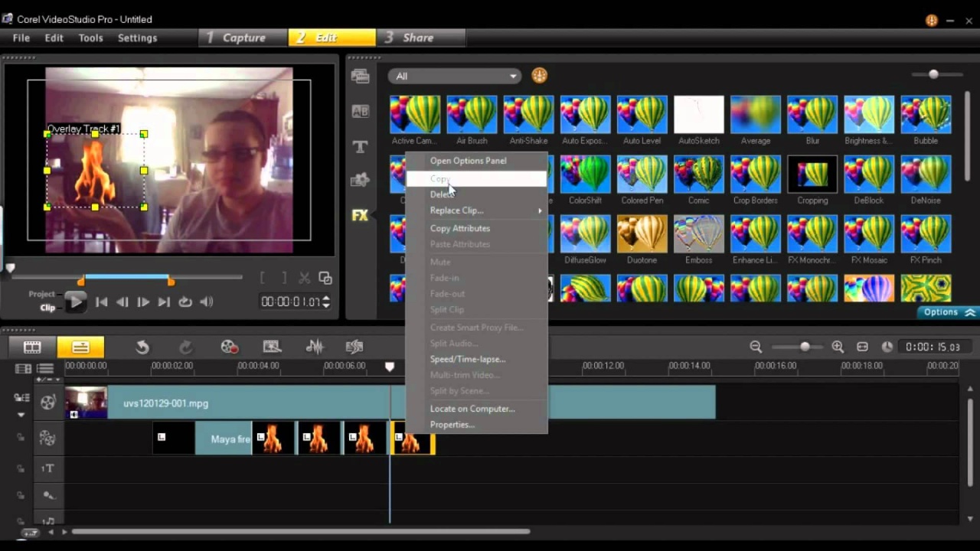Screen dimensions: 980x551
Task: Open the Filter (FX) library
Action: coord(360,216)
